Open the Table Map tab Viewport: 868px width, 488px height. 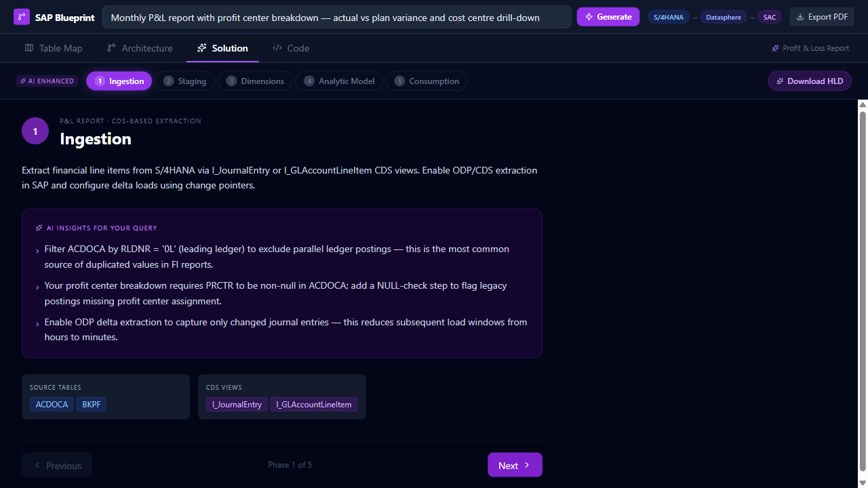click(54, 48)
